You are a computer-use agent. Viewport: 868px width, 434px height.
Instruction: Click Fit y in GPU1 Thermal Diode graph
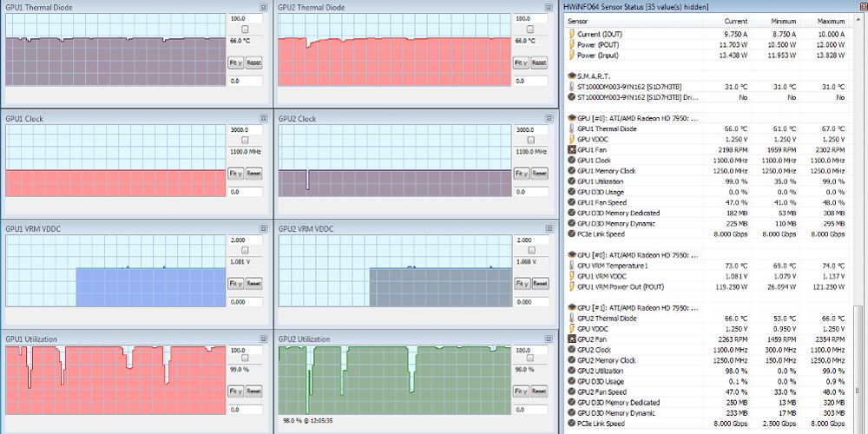[x=236, y=63]
